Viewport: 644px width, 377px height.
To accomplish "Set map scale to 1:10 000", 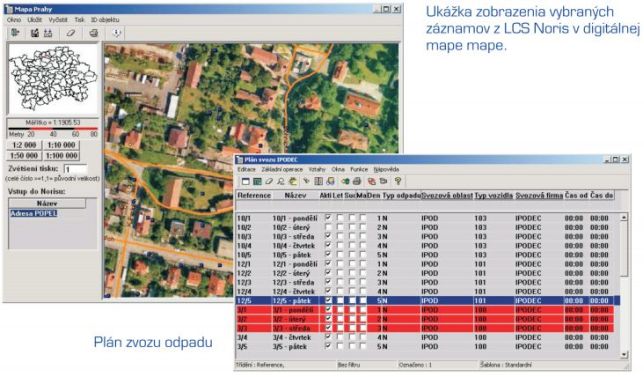I will [x=62, y=145].
